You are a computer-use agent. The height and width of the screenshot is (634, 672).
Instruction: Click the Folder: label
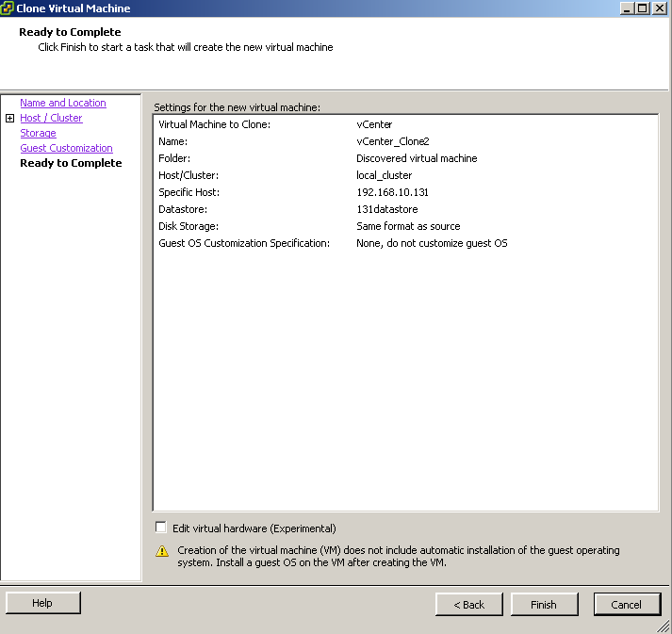pos(174,158)
